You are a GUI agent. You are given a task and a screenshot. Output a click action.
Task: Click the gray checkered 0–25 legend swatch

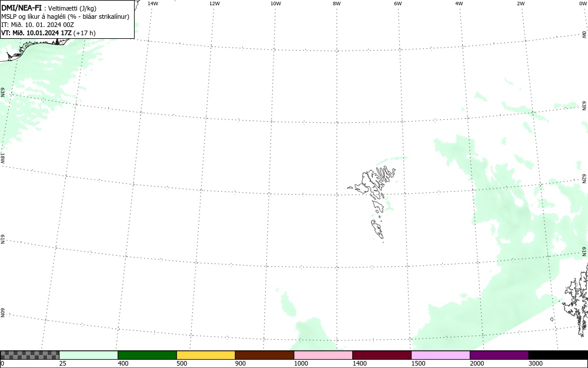click(29, 355)
